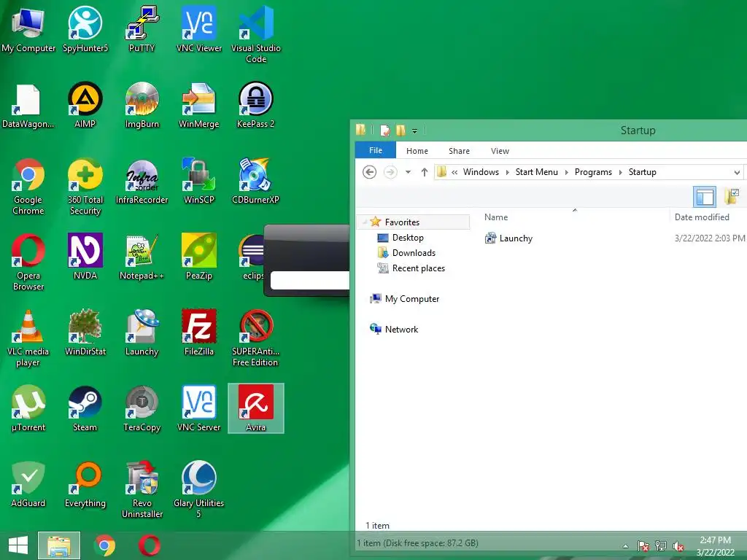Select Opera Browser desktop icon
Screen dimensions: 747x560
point(28,262)
